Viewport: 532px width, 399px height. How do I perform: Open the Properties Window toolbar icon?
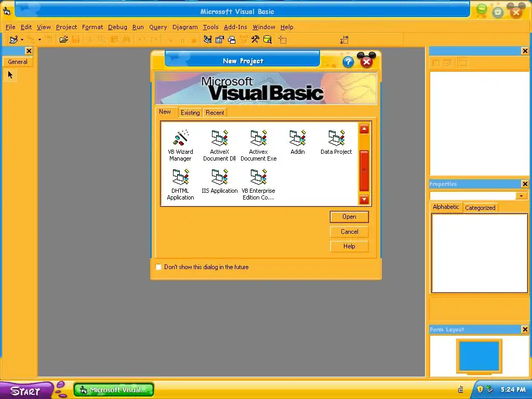tap(220, 39)
